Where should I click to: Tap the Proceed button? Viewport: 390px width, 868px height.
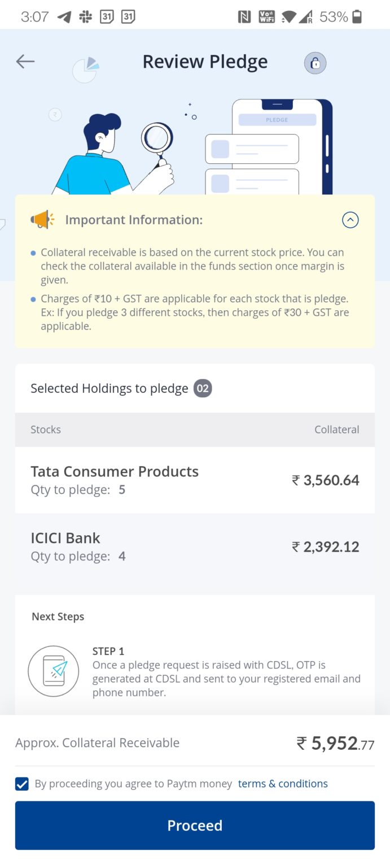[195, 825]
